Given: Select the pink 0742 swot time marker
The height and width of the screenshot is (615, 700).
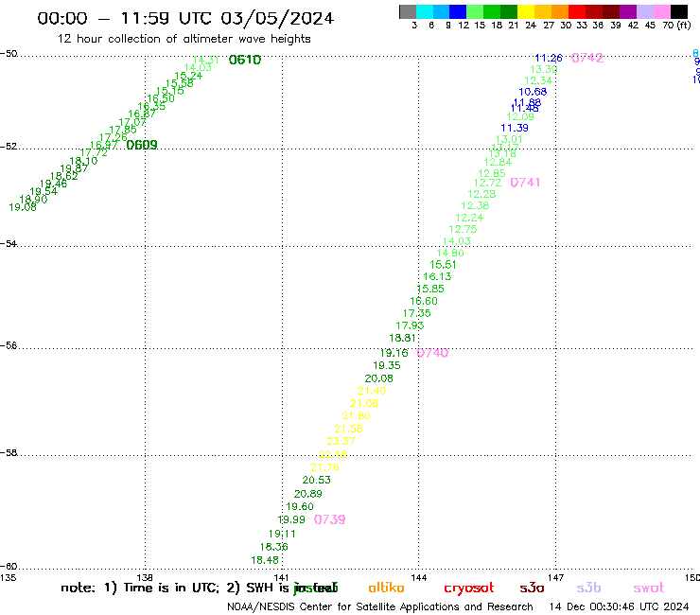Looking at the screenshot, I should [587, 58].
